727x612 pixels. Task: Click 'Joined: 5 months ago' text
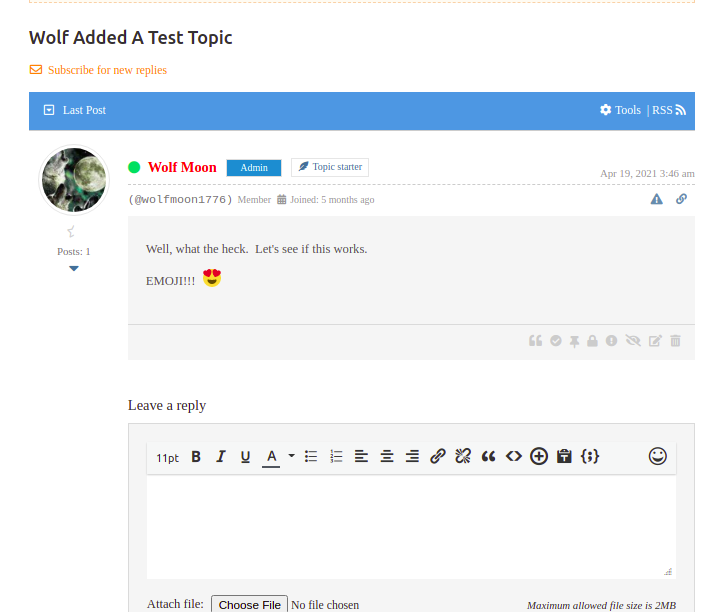[332, 200]
